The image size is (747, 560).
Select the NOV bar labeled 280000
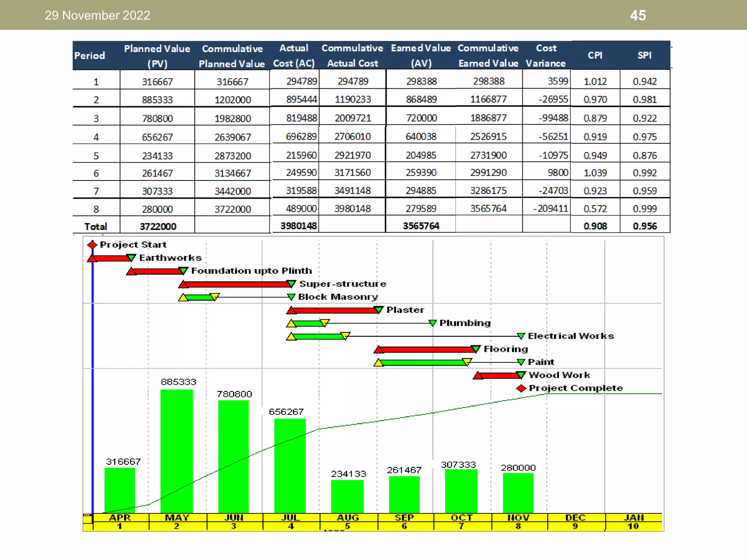(518, 493)
